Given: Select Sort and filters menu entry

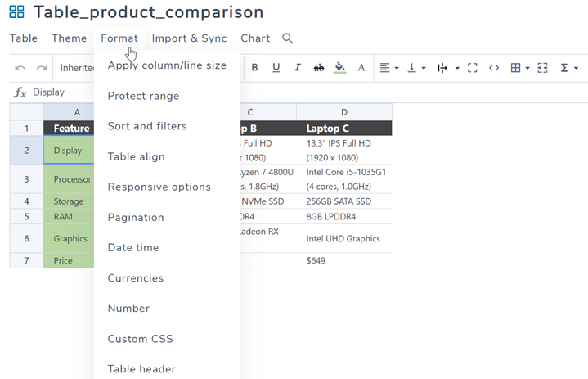Looking at the screenshot, I should (147, 126).
